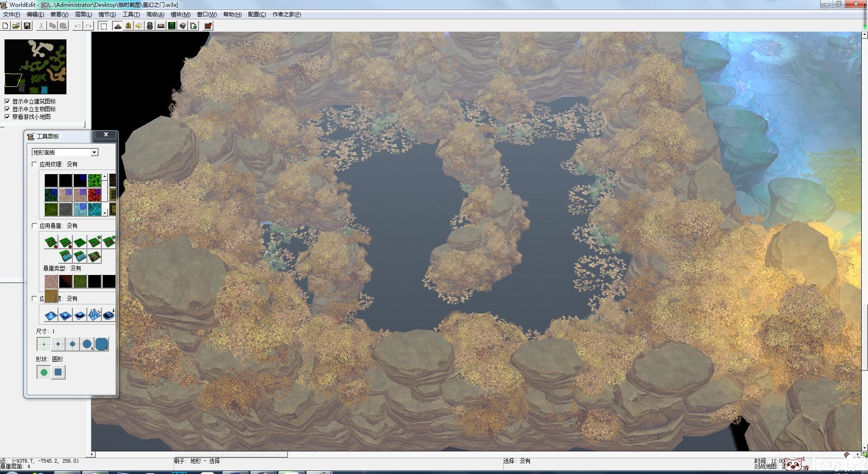Open the terrain palette toolbar icon
The height and width of the screenshot is (474, 868).
118,26
